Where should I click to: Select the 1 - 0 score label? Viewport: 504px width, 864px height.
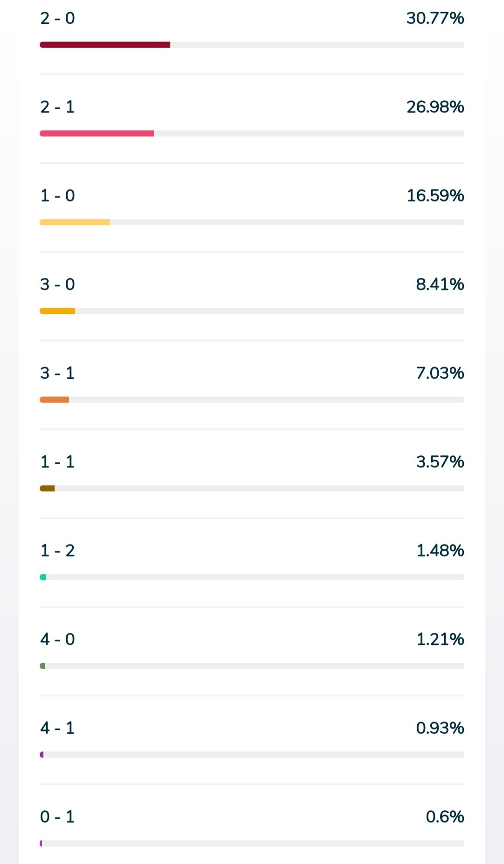tap(57, 196)
